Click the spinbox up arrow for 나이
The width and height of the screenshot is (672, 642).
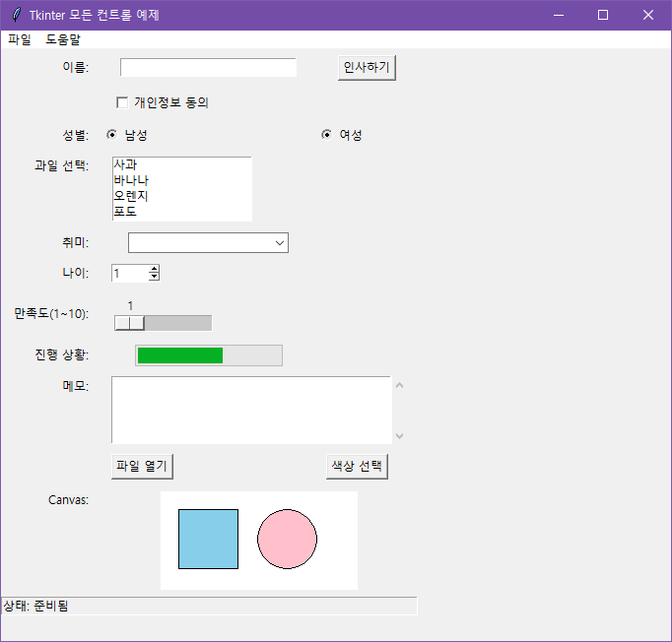pos(154,269)
